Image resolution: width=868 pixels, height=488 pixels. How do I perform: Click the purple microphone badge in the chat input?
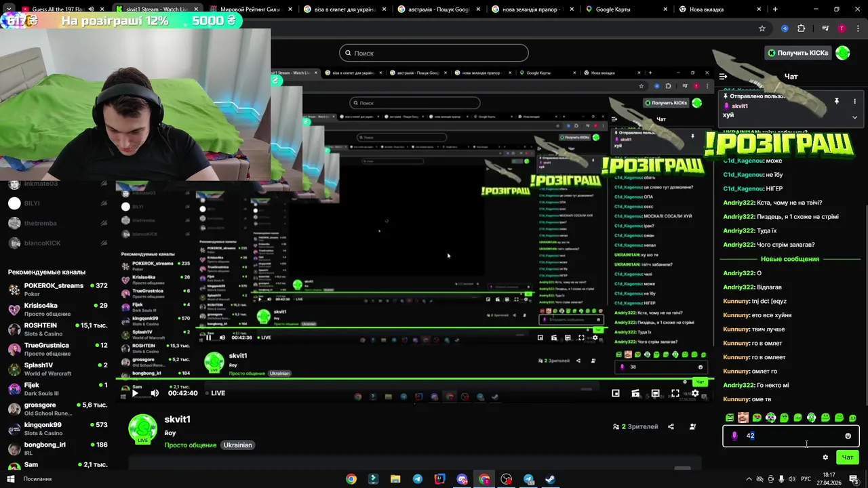coord(734,436)
